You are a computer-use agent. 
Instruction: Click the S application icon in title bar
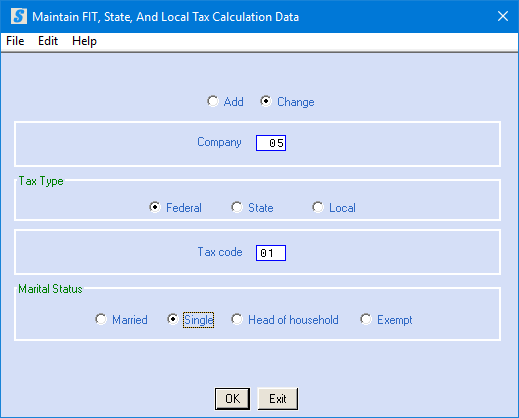click(x=19, y=16)
